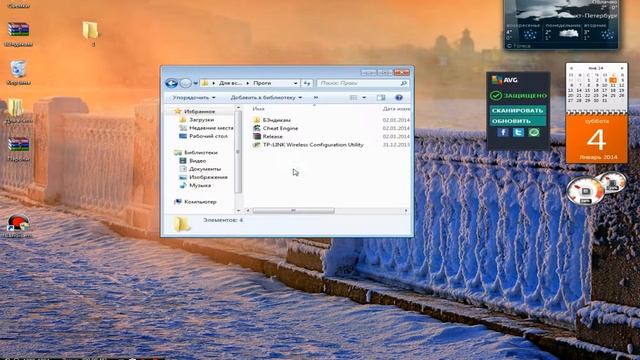The width and height of the screenshot is (640, 360).
Task: Click the Twitter icon in AVG gadget
Action: point(518,132)
